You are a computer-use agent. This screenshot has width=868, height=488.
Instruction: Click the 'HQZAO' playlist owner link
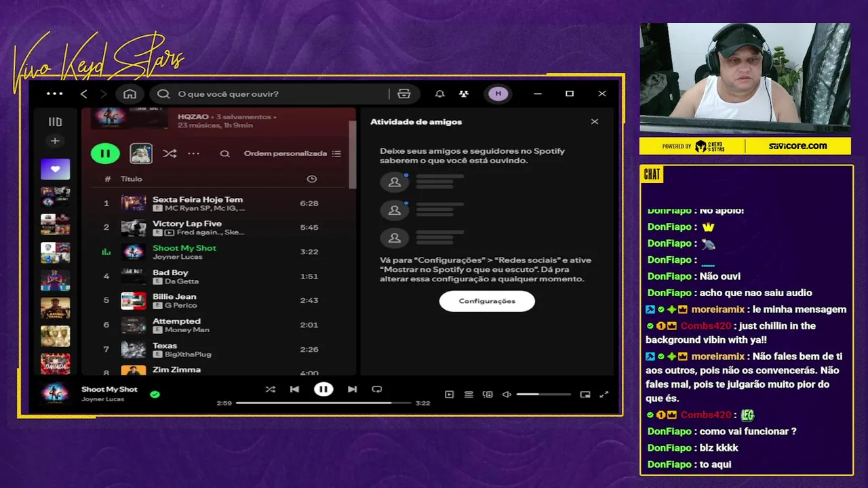click(193, 117)
